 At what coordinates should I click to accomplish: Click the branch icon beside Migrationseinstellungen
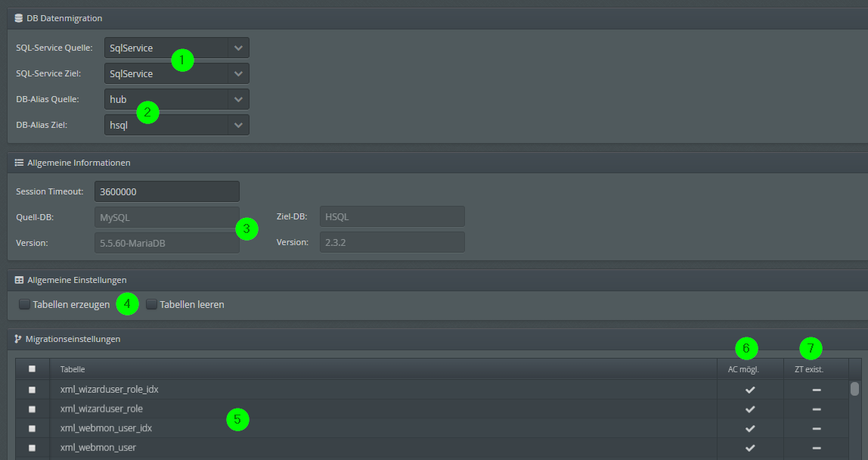tap(17, 339)
